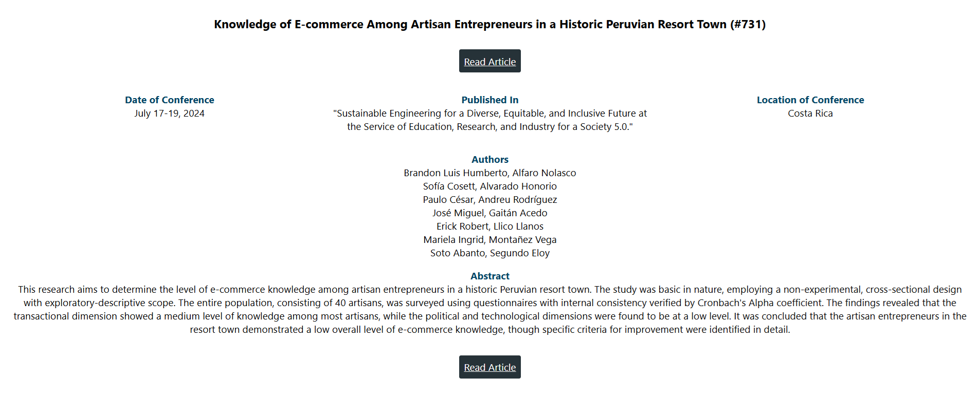Select the Date of Conference heading
The width and height of the screenshot is (980, 396).
pyautogui.click(x=169, y=100)
